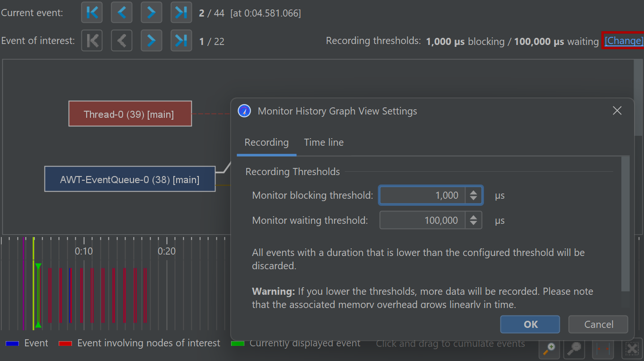This screenshot has width=644, height=361.
Task: Click the '1,000 µs' blocking threshold text
Action: coord(445,42)
